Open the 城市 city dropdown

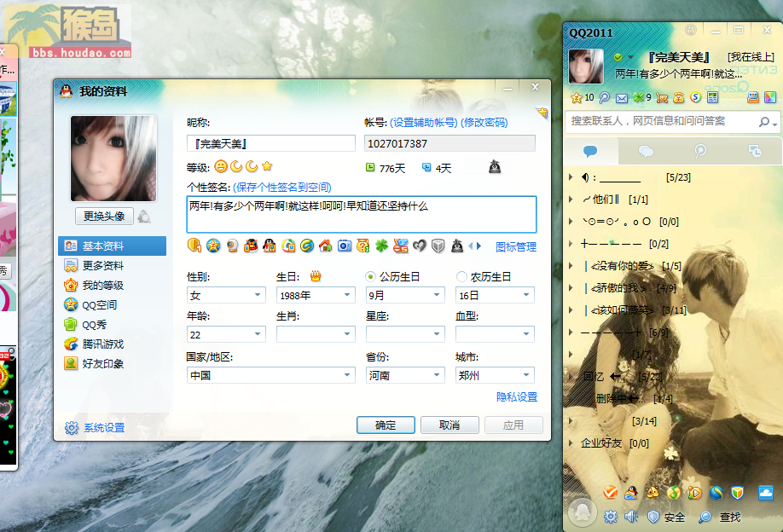[x=495, y=375]
